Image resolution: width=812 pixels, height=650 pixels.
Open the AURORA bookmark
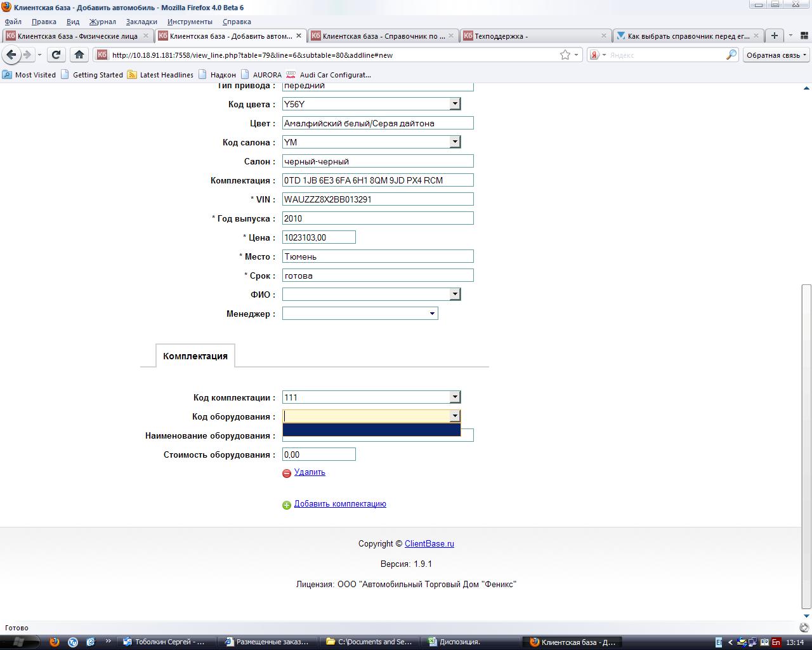coord(261,74)
